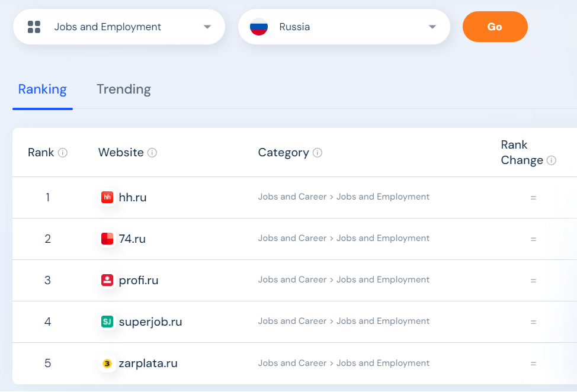Click the Russia flag icon

[259, 27]
